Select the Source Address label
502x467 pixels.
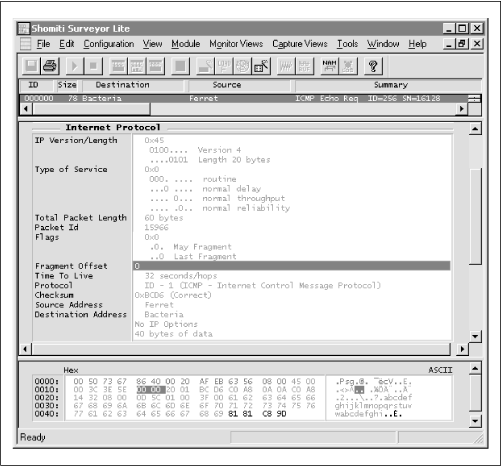(69, 305)
